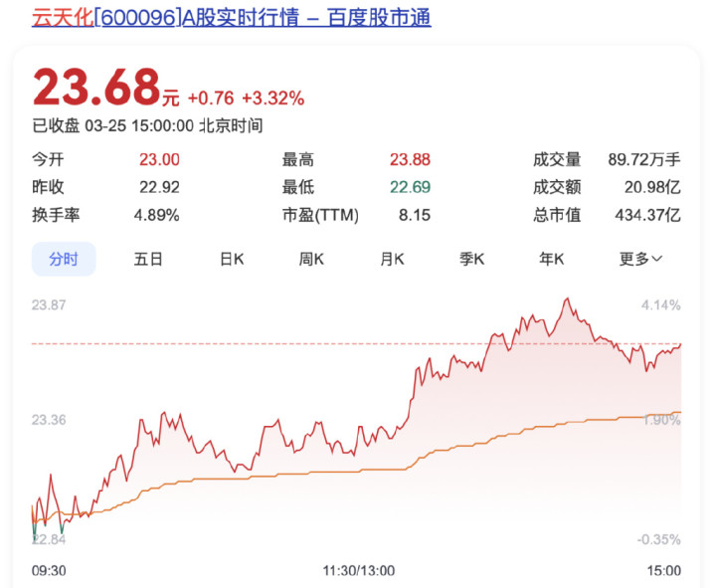Click the 换手率 value 4.89%
Screen dimensions: 716x588
click(157, 215)
